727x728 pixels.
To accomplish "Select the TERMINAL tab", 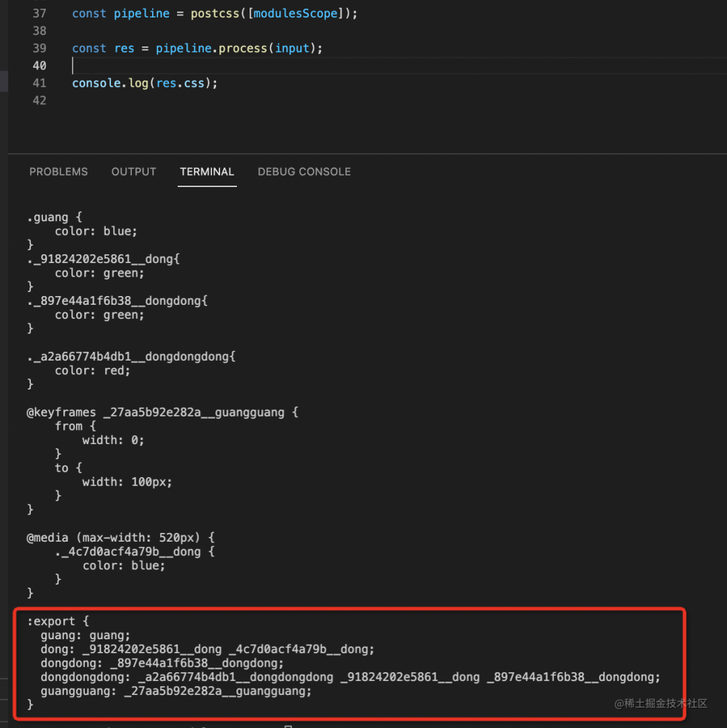I will (x=207, y=172).
